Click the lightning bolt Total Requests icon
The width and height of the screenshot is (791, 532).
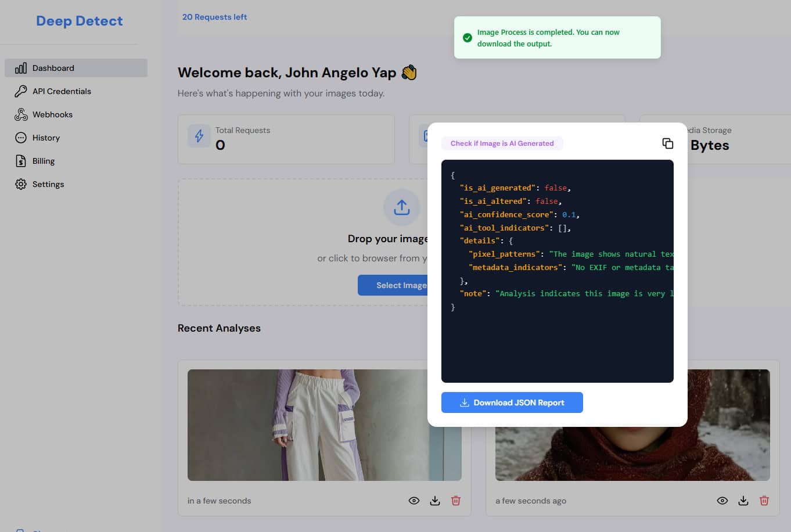pyautogui.click(x=199, y=136)
